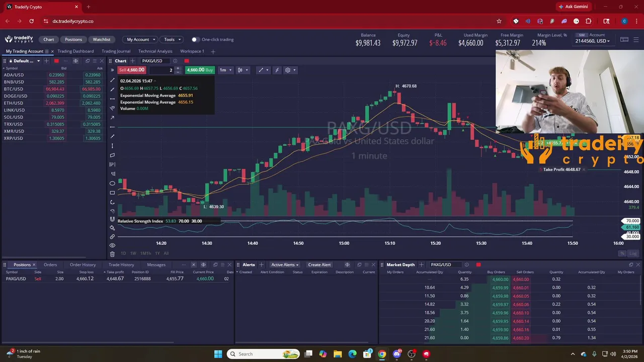Open Tools dropdown menu
This screenshot has width=644, height=362.
tap(172, 39)
